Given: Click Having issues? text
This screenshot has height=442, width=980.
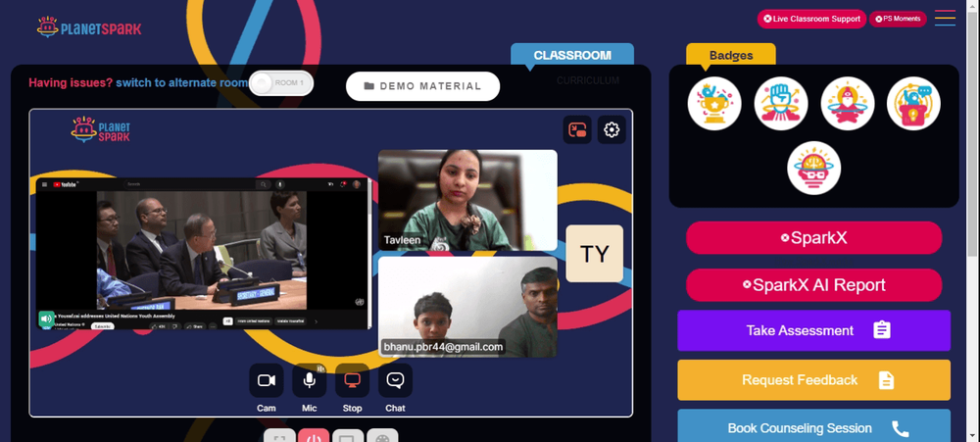Looking at the screenshot, I should (x=71, y=83).
